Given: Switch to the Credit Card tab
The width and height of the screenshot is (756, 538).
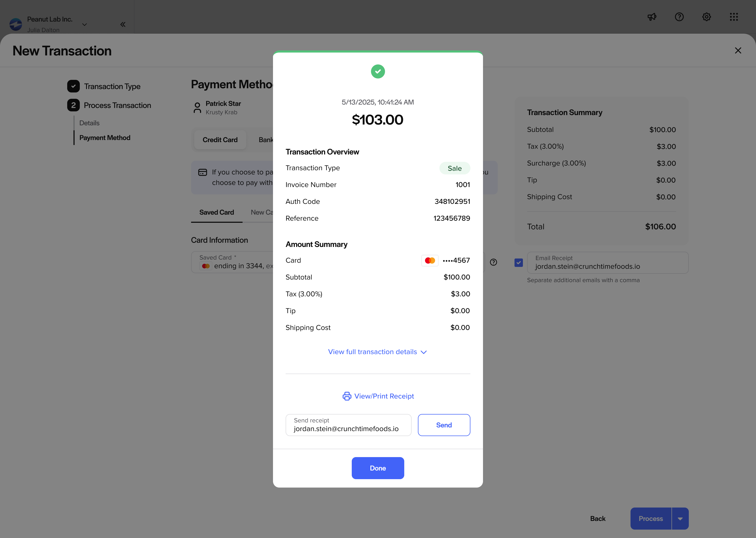Looking at the screenshot, I should tap(220, 140).
